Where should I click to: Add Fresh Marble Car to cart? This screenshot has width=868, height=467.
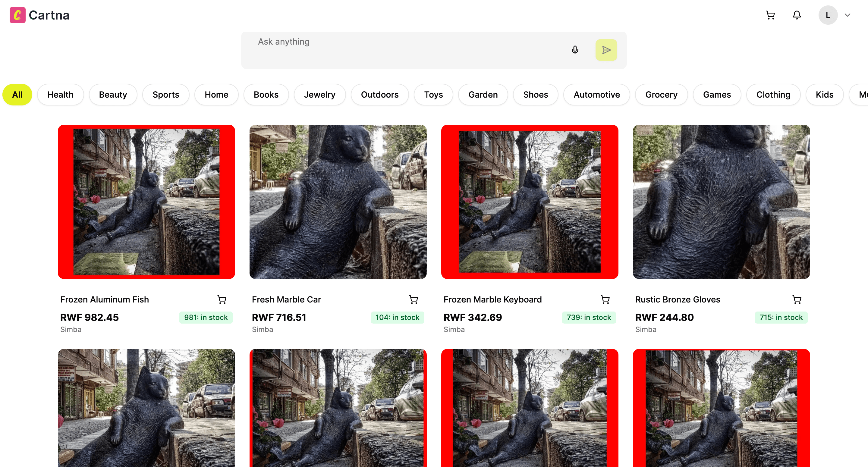pyautogui.click(x=414, y=299)
